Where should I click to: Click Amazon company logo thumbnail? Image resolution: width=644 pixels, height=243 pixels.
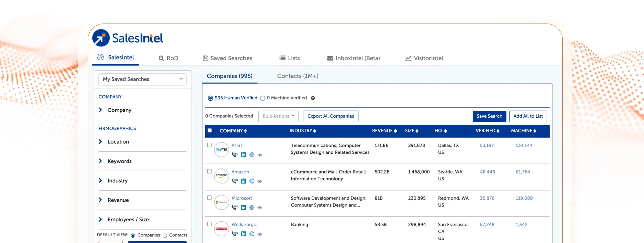222,176
